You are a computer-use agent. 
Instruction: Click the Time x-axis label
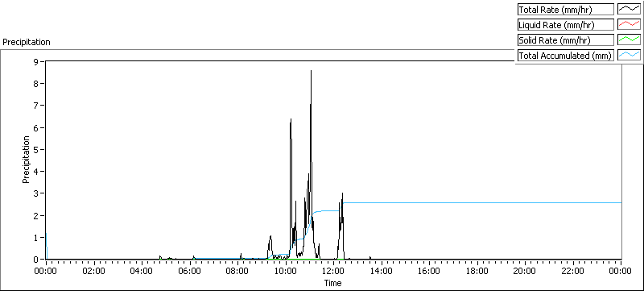(x=332, y=283)
